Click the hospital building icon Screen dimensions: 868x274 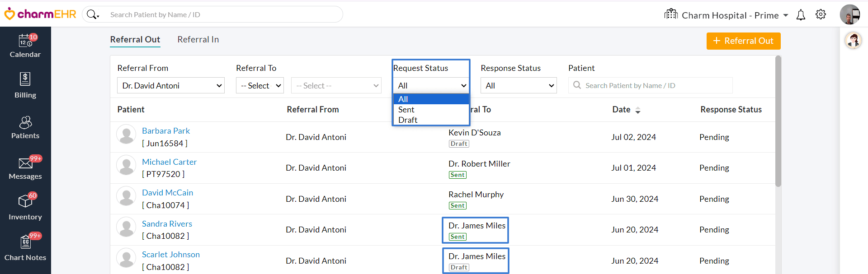click(x=671, y=14)
